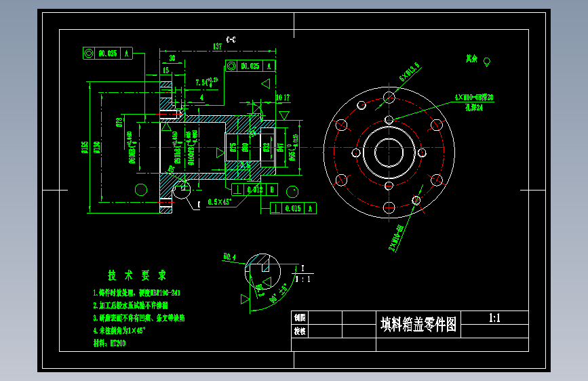Select the 30 length dimension
This screenshot has height=381, width=588.
[x=172, y=58]
